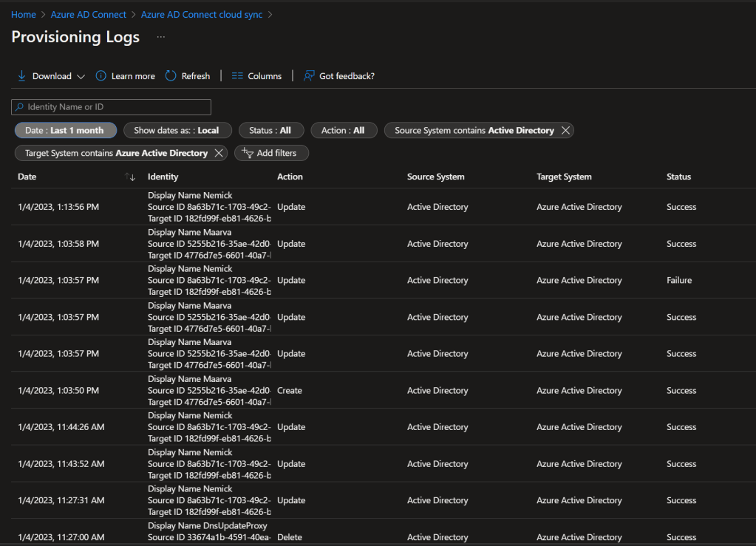The width and height of the screenshot is (756, 546).
Task: Open the Action: All filter pill
Action: pyautogui.click(x=343, y=131)
